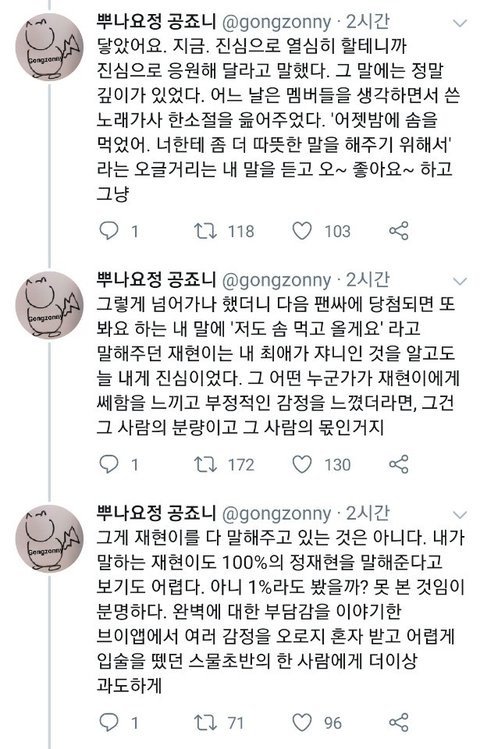Open the profile avatar of the third tweet
Screen dimensions: 480x749
(x=50, y=538)
